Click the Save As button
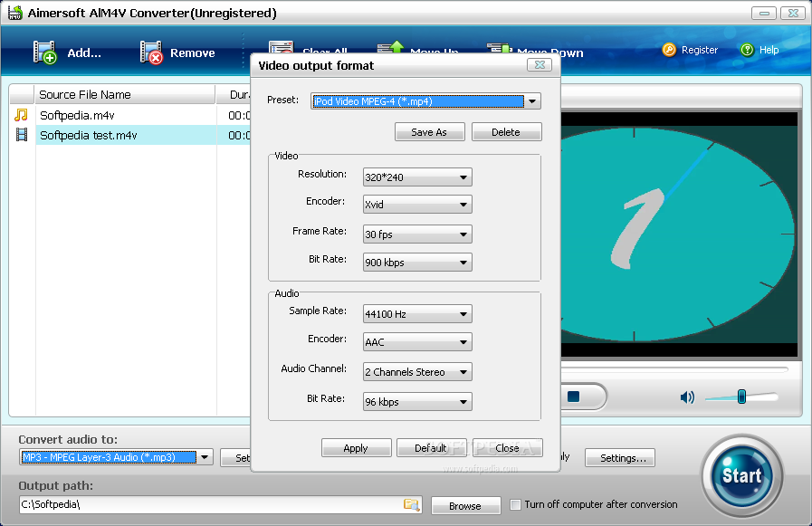 pyautogui.click(x=429, y=132)
